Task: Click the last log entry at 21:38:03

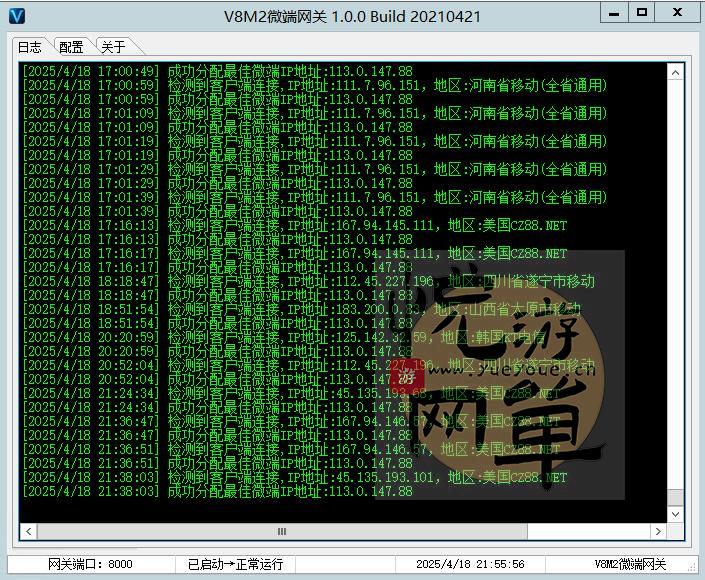Action: pyautogui.click(x=217, y=492)
